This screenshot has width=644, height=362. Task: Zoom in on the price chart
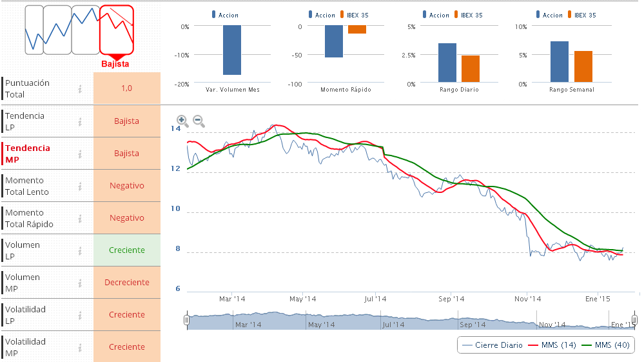[182, 121]
